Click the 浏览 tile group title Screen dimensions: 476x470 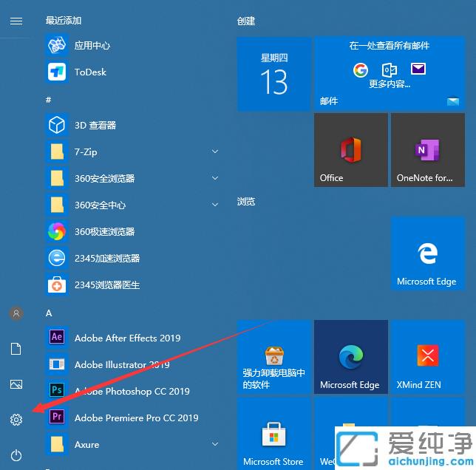pos(246,202)
